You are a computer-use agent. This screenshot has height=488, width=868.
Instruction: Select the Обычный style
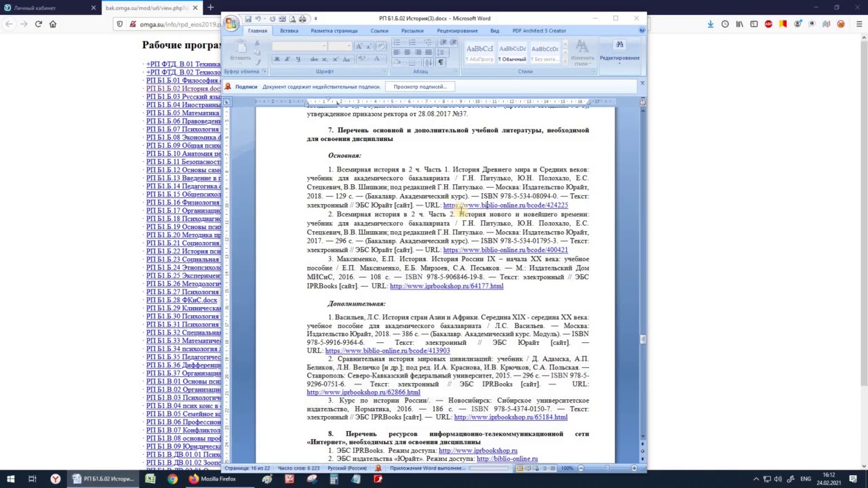(x=512, y=54)
